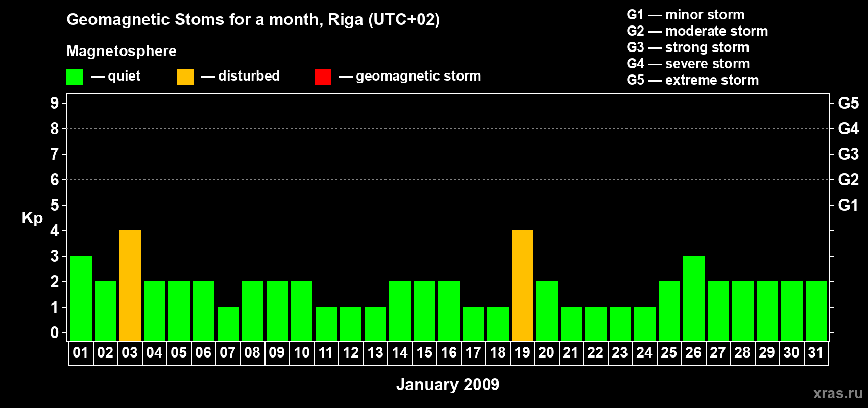The width and height of the screenshot is (868, 408).
Task: Click the day label 11
Action: [x=326, y=352]
